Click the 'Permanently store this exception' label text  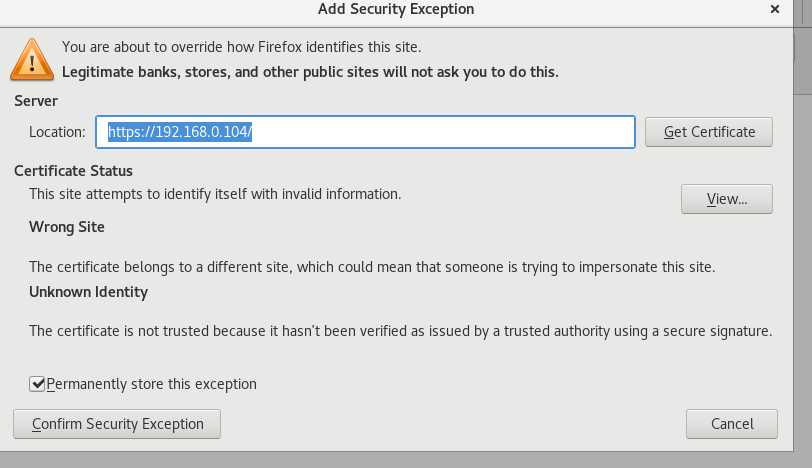[151, 384]
